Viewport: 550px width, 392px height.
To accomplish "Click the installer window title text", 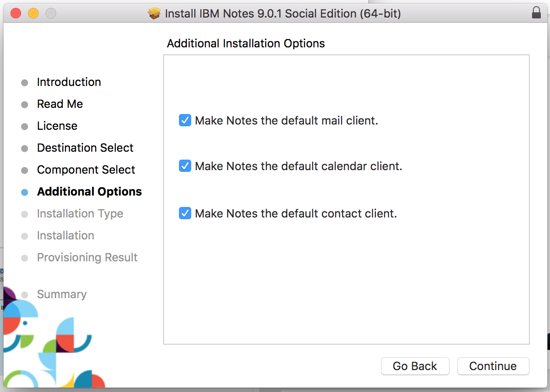I will click(283, 14).
